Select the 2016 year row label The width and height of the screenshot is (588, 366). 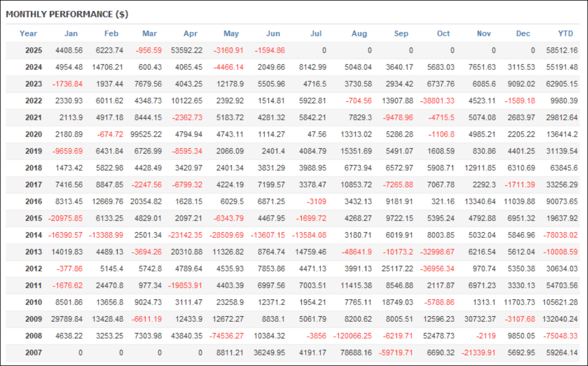(x=34, y=201)
